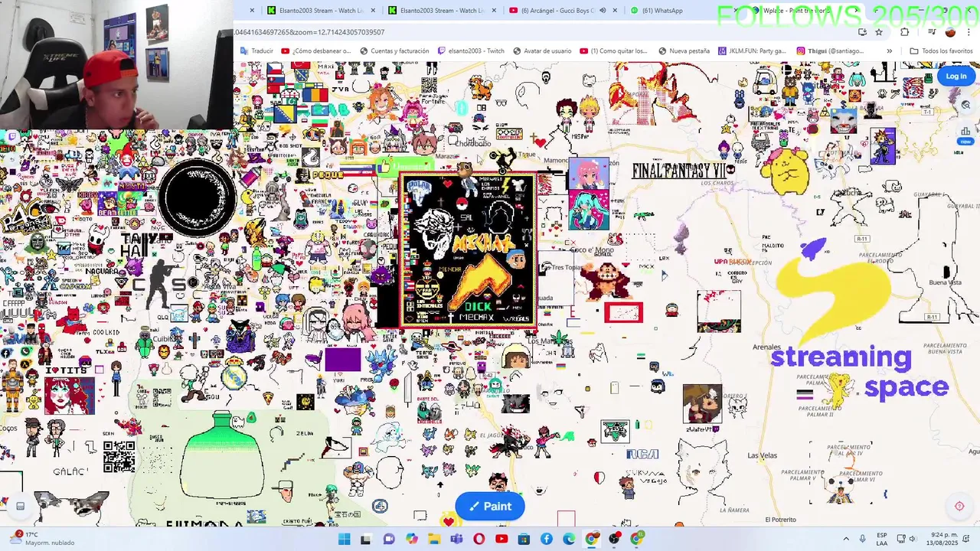Open File Explorer from the taskbar
The width and height of the screenshot is (980, 551).
(x=434, y=540)
